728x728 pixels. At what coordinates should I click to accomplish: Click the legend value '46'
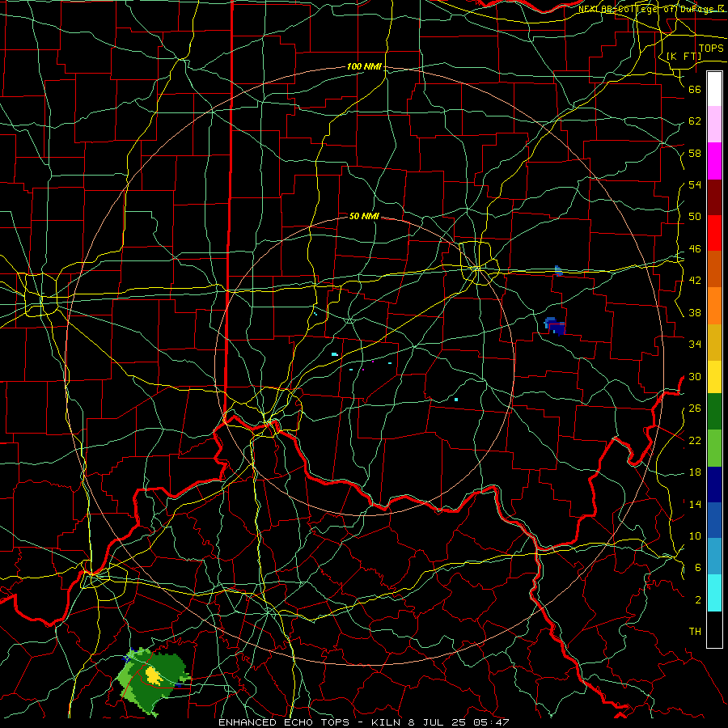coord(695,249)
